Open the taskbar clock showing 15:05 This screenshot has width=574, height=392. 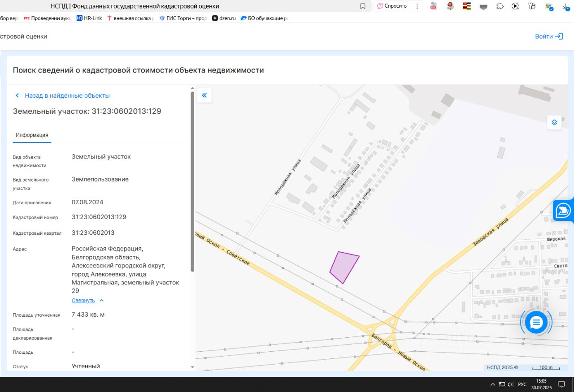tap(541, 384)
